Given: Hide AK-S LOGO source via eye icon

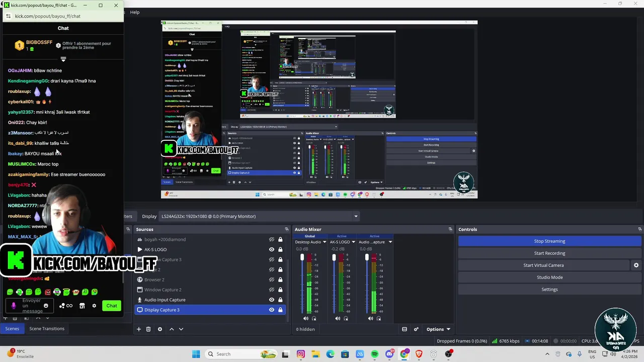Looking at the screenshot, I should click(x=272, y=249).
